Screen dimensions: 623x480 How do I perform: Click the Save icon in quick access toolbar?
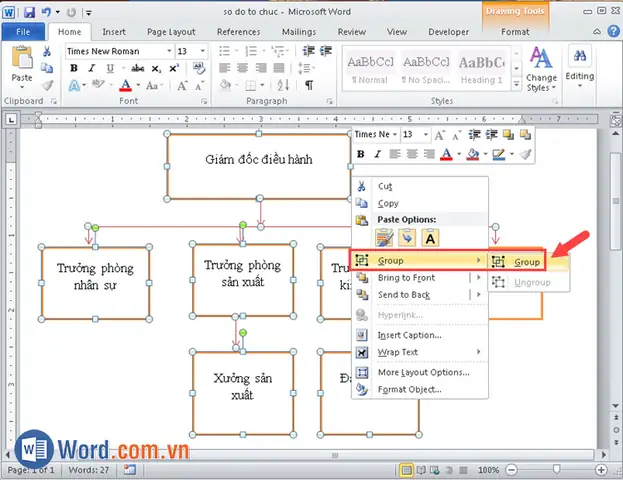click(x=29, y=12)
